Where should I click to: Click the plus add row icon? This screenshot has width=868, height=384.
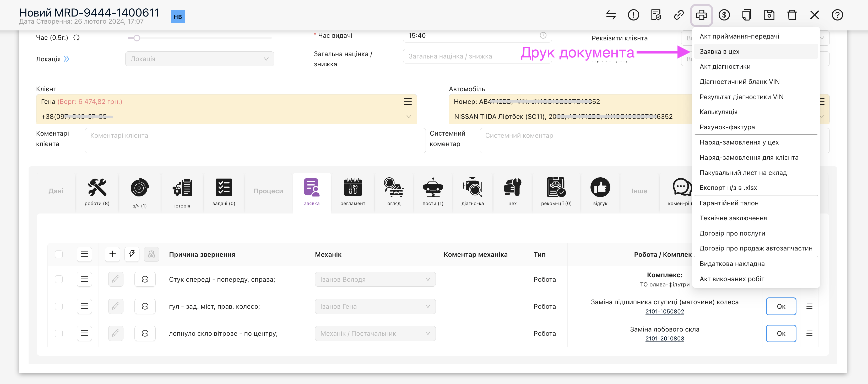[x=112, y=254]
